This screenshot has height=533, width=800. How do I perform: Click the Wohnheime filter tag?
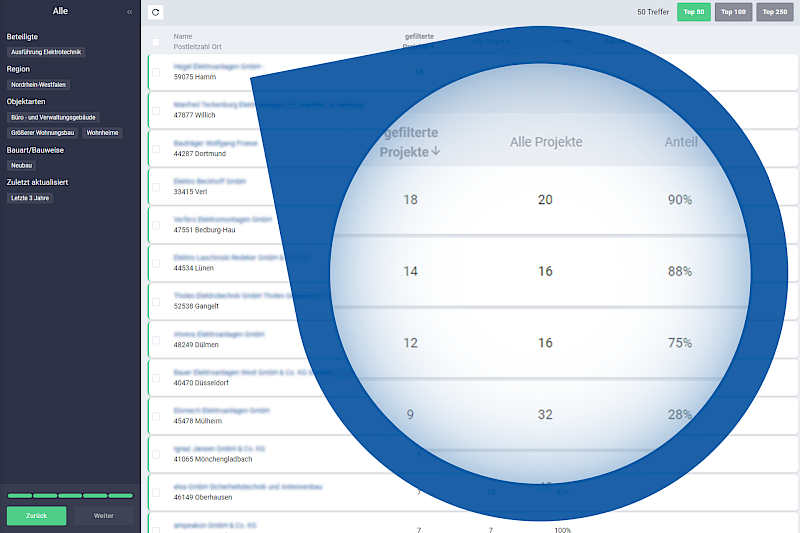pyautogui.click(x=103, y=132)
